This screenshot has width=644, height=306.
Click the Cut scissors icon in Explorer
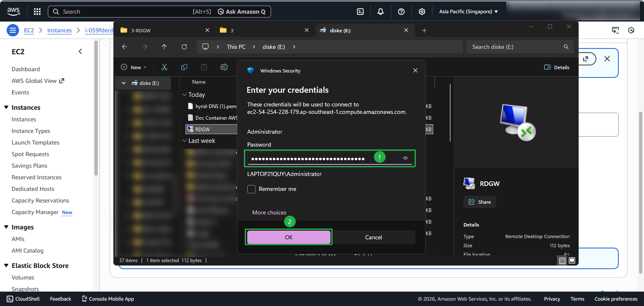click(164, 67)
